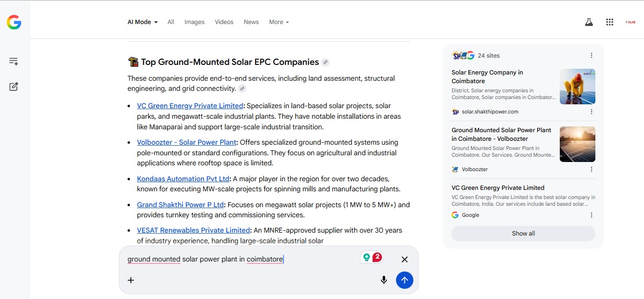Open the account profile avatar

630,22
